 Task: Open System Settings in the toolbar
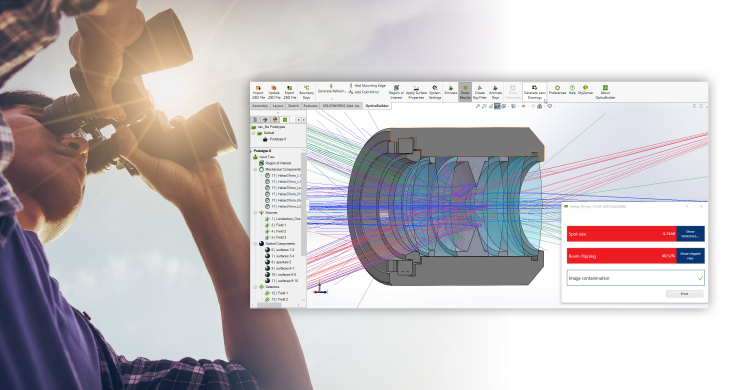[434, 92]
